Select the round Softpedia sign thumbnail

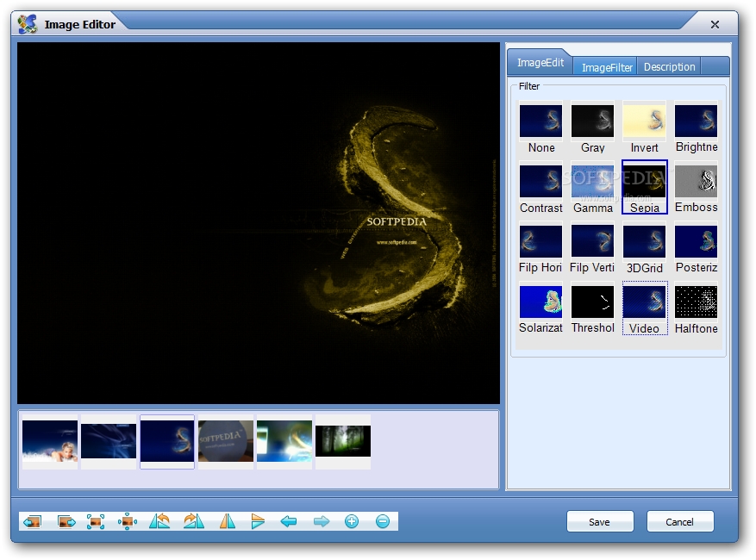226,441
